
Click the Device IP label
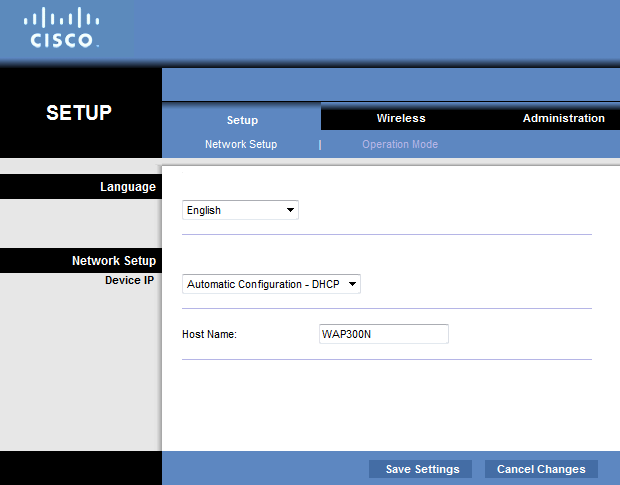[129, 280]
